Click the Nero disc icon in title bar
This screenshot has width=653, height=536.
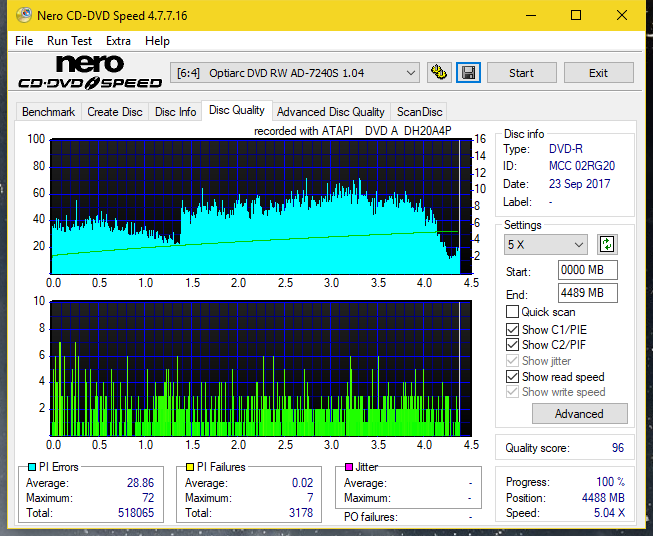(24, 15)
